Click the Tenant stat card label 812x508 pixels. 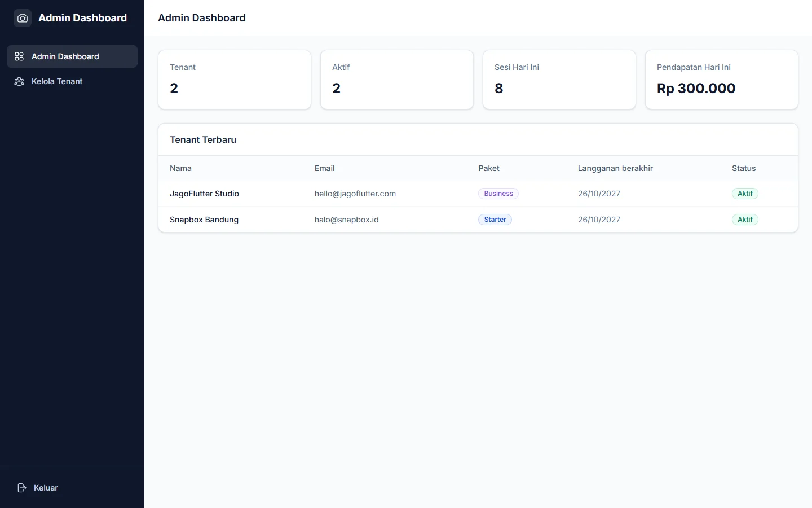pos(183,67)
